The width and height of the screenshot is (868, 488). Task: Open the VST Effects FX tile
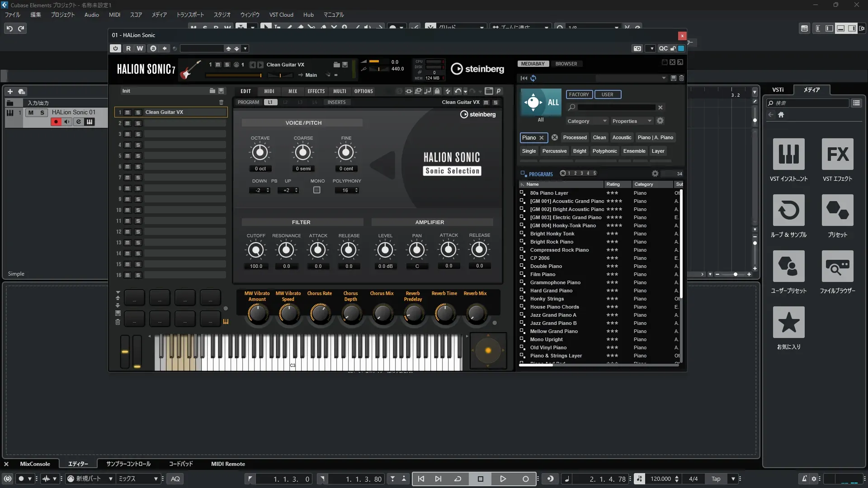point(837,155)
